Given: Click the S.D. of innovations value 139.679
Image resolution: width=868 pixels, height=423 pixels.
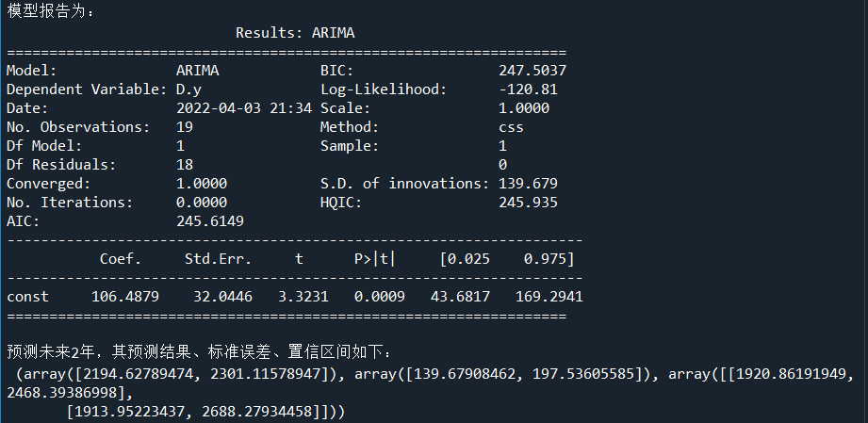Looking at the screenshot, I should pos(528,184).
